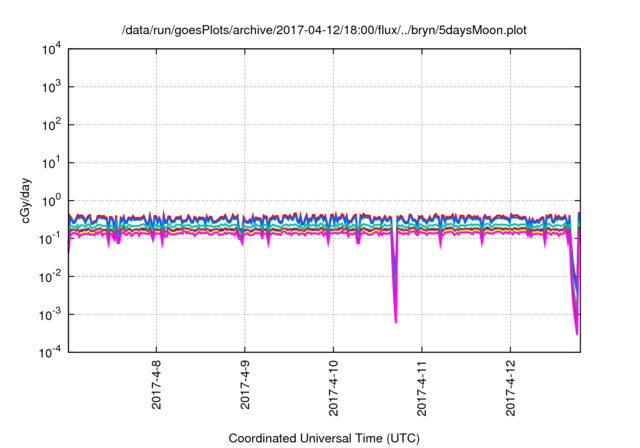Click the 10^-2 y-axis tick label
Screen dimensions: 640x448
pyautogui.click(x=51, y=277)
